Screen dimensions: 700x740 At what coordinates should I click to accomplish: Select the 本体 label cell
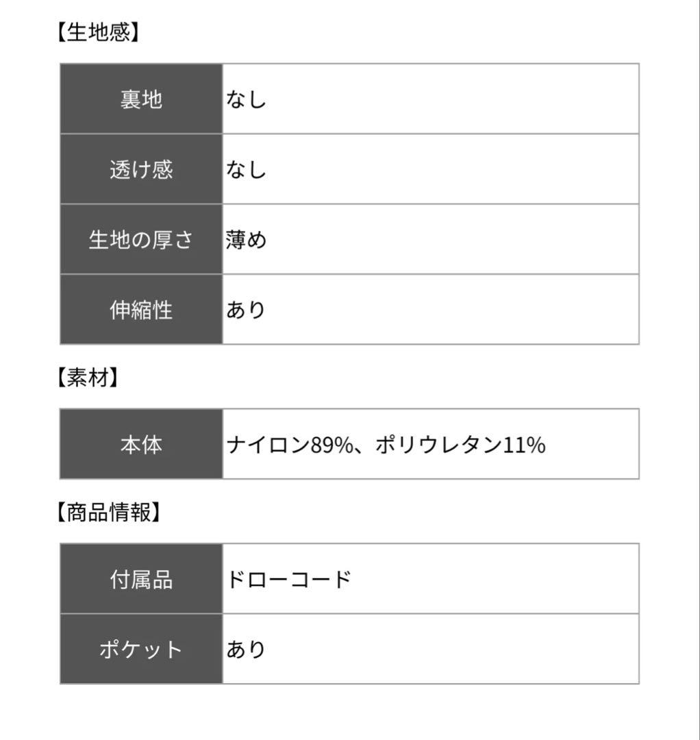point(141,445)
